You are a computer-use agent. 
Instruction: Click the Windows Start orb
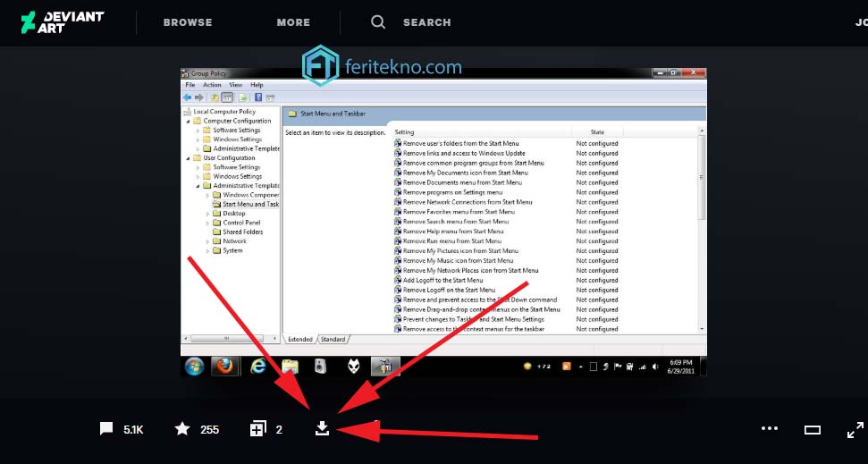(x=194, y=366)
